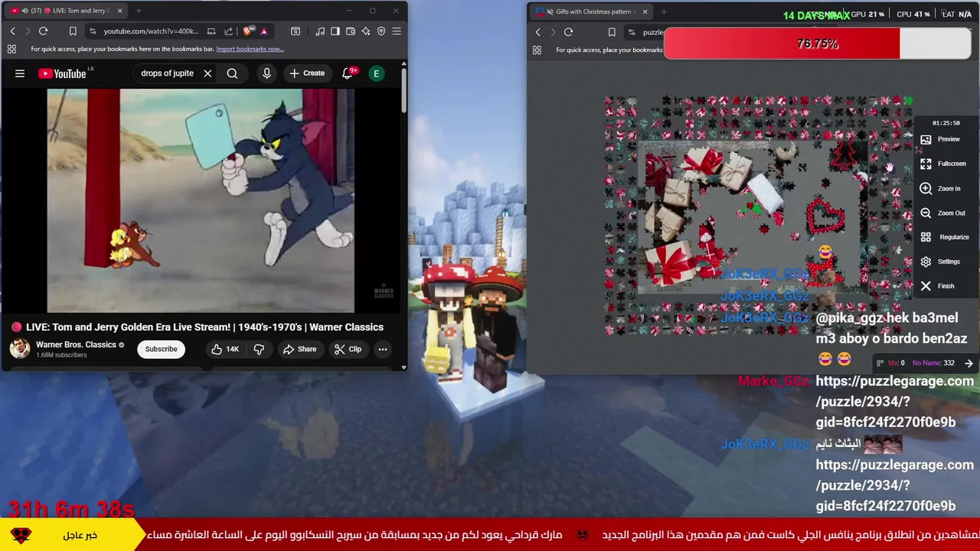Regularize the puzzle pieces
The width and height of the screenshot is (980, 551).
pos(945,237)
